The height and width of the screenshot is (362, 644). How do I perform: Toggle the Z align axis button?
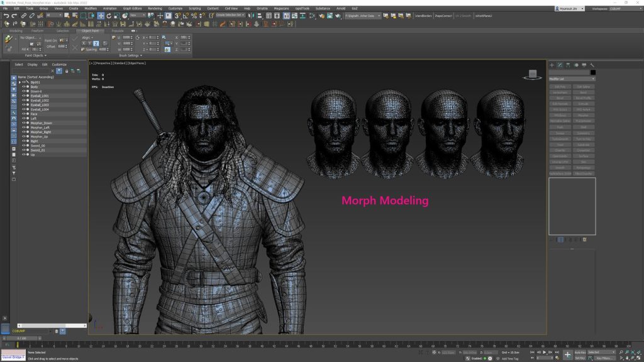pos(96,43)
